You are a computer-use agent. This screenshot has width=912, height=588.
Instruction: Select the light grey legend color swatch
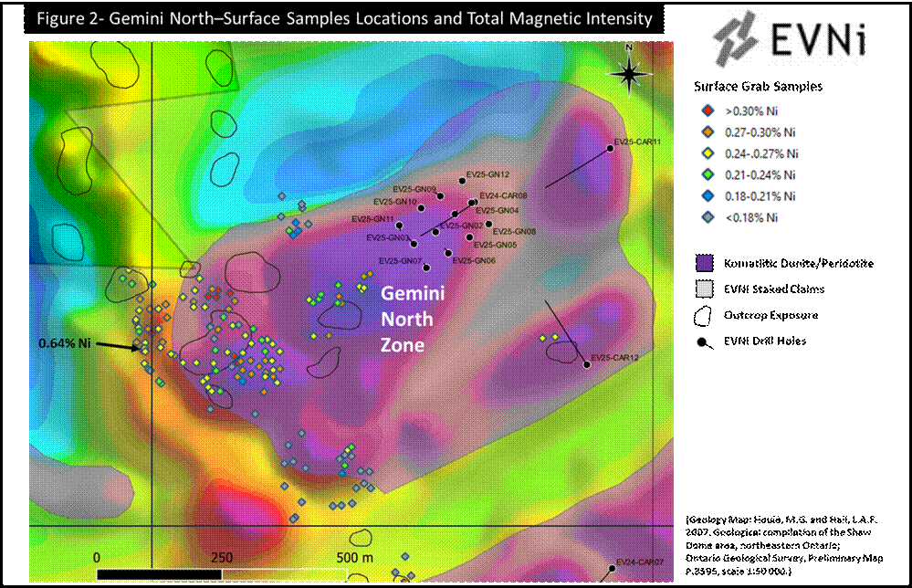(705, 289)
